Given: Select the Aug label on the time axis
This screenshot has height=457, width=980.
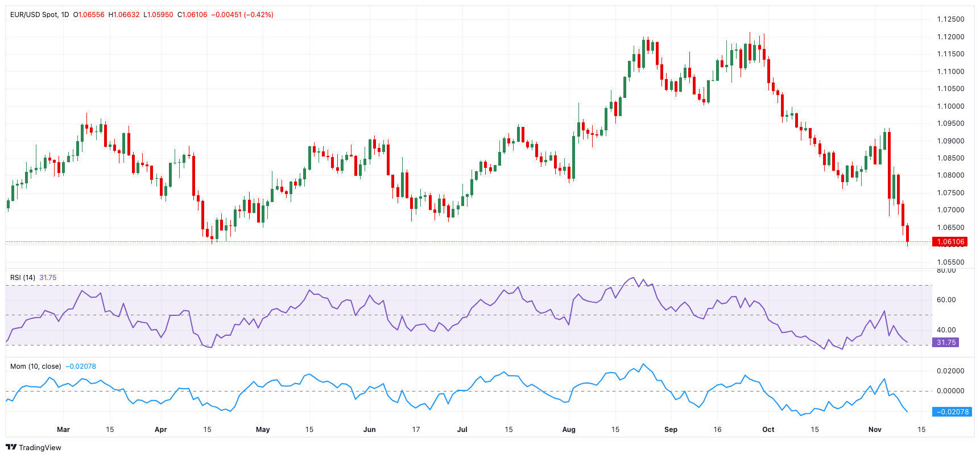Looking at the screenshot, I should coord(569,430).
